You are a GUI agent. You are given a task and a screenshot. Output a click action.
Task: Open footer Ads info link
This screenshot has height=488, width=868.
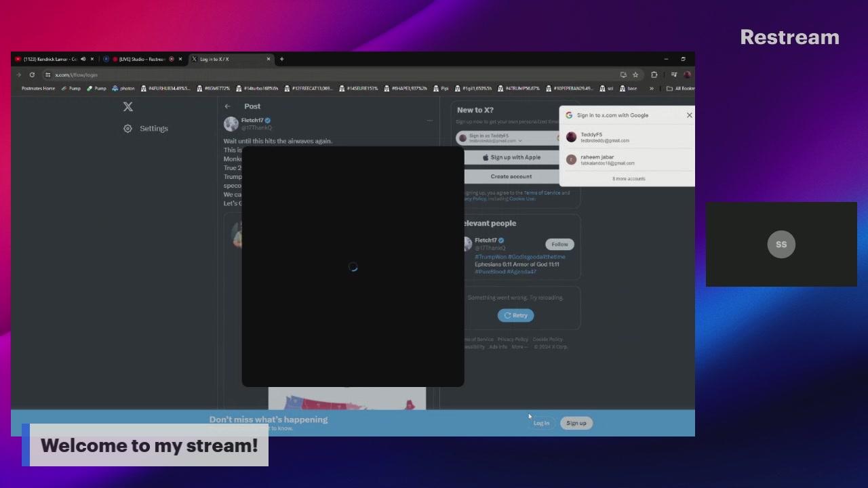coord(498,347)
